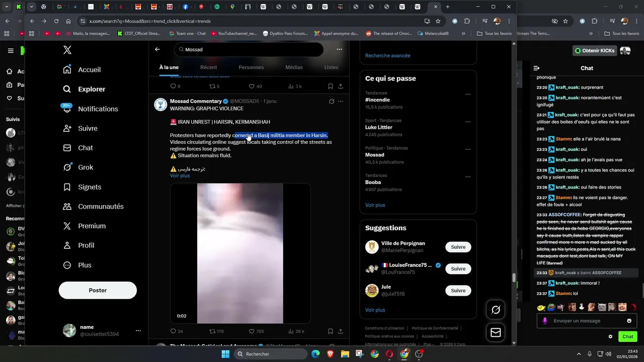Follow Jule account
Screen dimensions: 644x362
(458, 291)
